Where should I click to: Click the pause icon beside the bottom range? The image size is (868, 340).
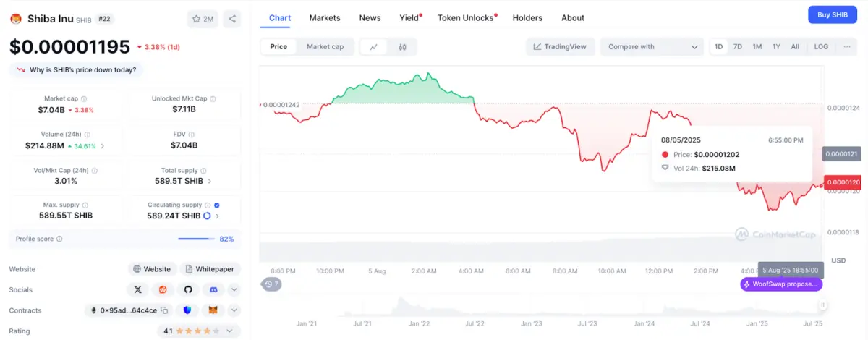click(821, 305)
